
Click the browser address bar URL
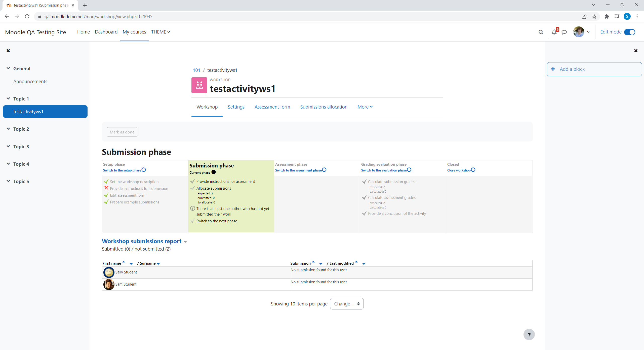[x=98, y=17]
